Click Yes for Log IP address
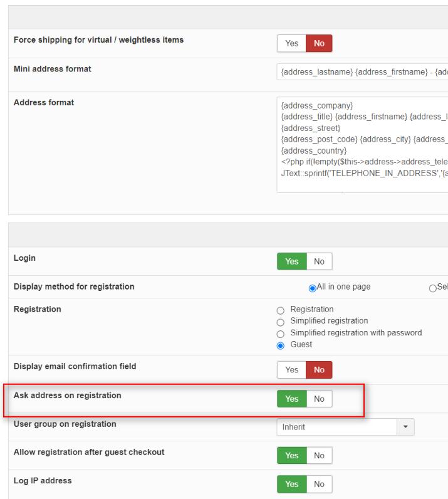 (x=292, y=484)
